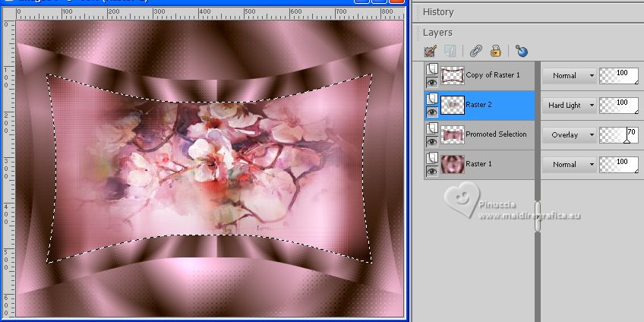Viewport: 644px width, 322px height.
Task: Click the greyed-out layer styles icon
Action: 450,52
